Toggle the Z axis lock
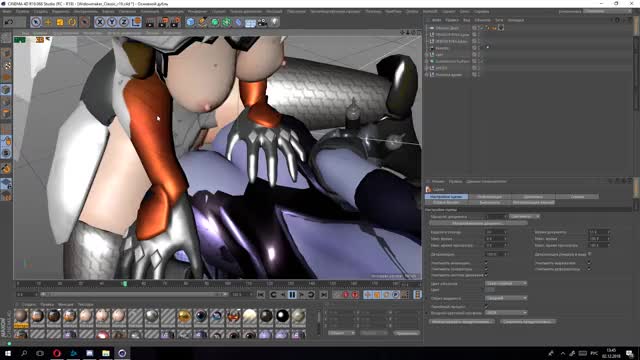 pyautogui.click(x=124, y=22)
